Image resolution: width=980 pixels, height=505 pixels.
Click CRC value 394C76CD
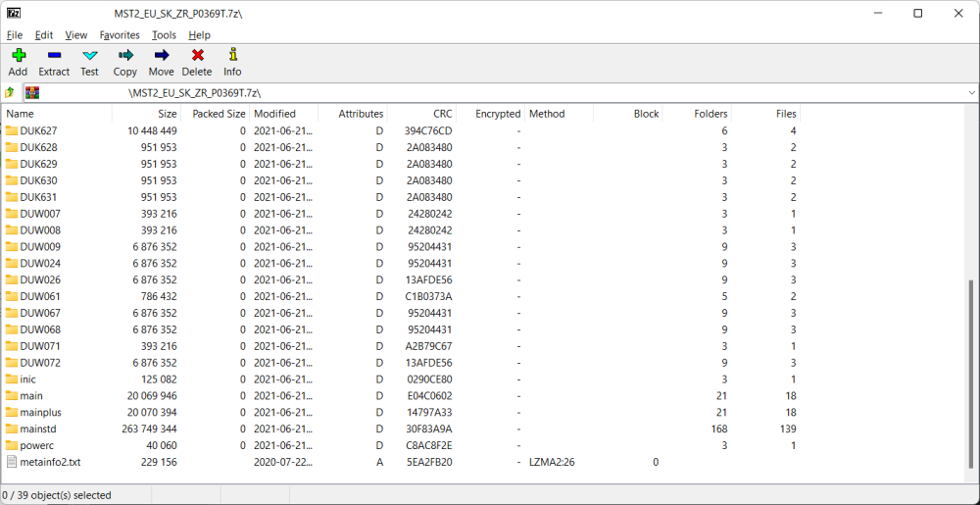tap(428, 130)
